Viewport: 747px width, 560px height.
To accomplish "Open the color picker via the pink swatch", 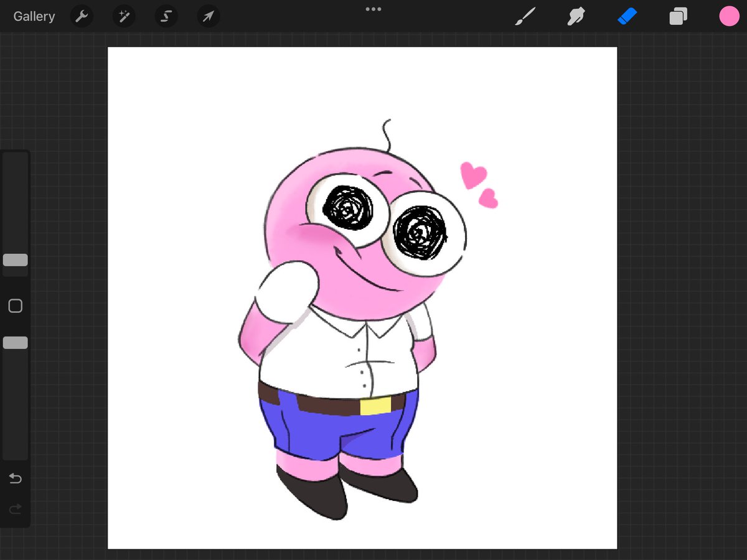I will [729, 16].
